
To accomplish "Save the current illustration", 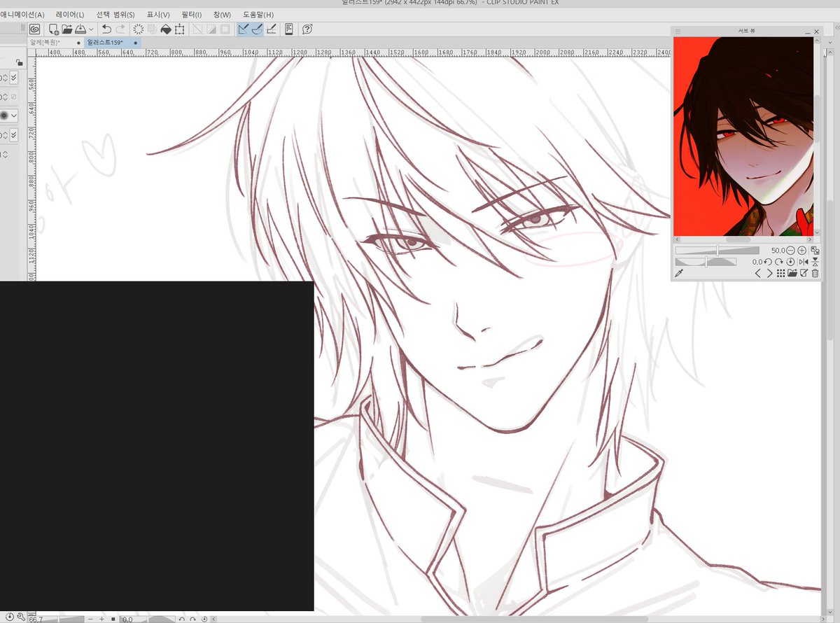I will (80, 29).
